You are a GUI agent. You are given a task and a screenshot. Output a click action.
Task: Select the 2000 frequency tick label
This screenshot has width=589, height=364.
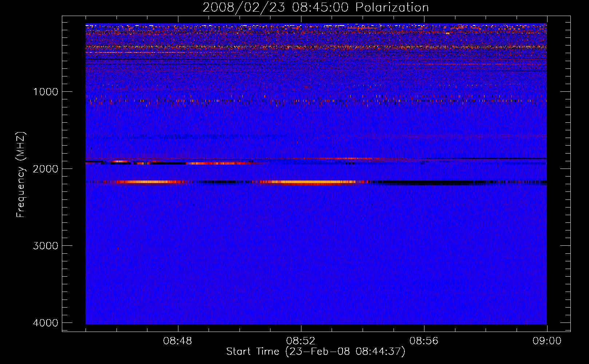coord(46,169)
